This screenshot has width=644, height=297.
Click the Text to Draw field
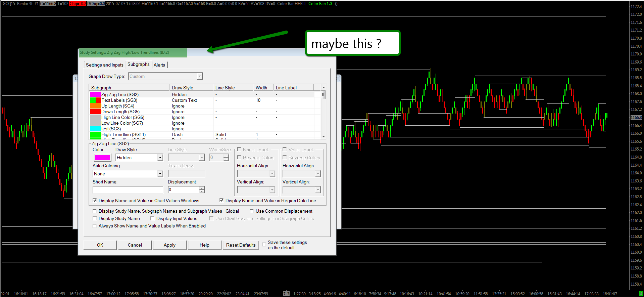pyautogui.click(x=186, y=174)
